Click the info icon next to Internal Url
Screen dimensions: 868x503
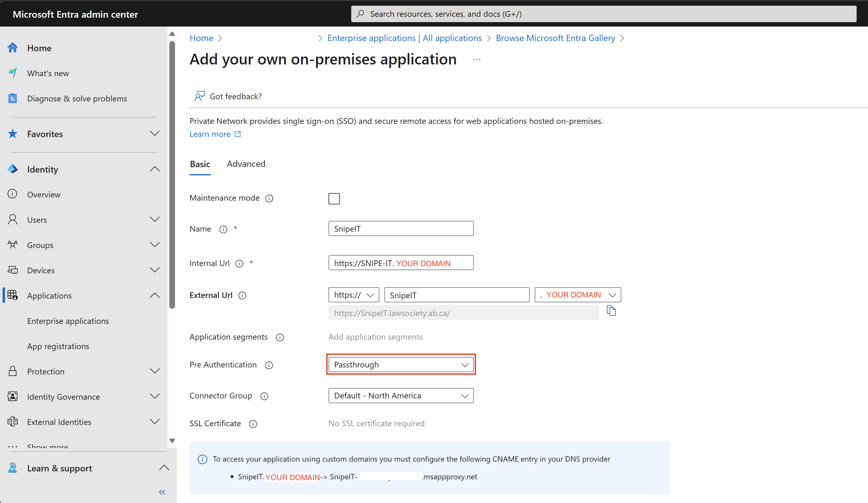(239, 264)
